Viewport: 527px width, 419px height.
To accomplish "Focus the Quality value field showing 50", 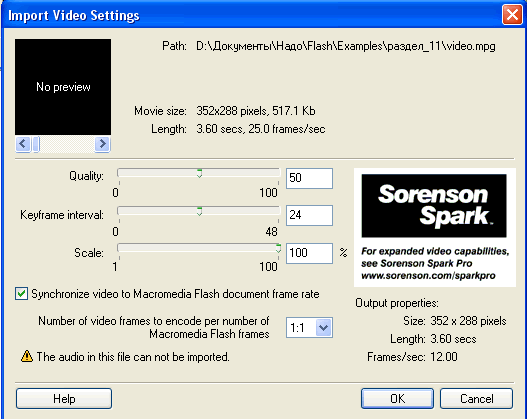I will (309, 178).
